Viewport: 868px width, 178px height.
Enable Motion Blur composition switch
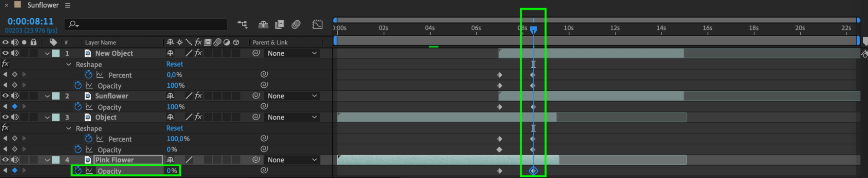(x=296, y=24)
